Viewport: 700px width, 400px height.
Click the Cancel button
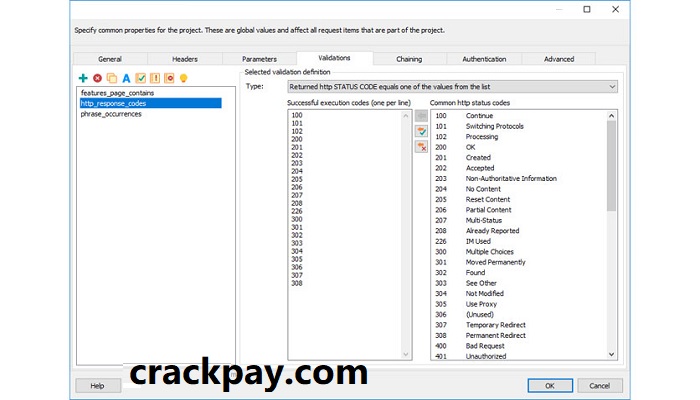click(x=600, y=386)
